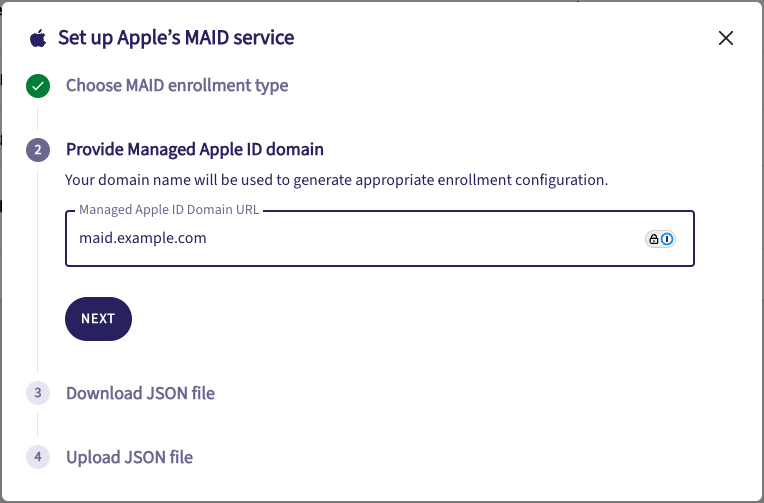Click the green checkmark for step one
The width and height of the screenshot is (764, 503).
pyautogui.click(x=38, y=86)
